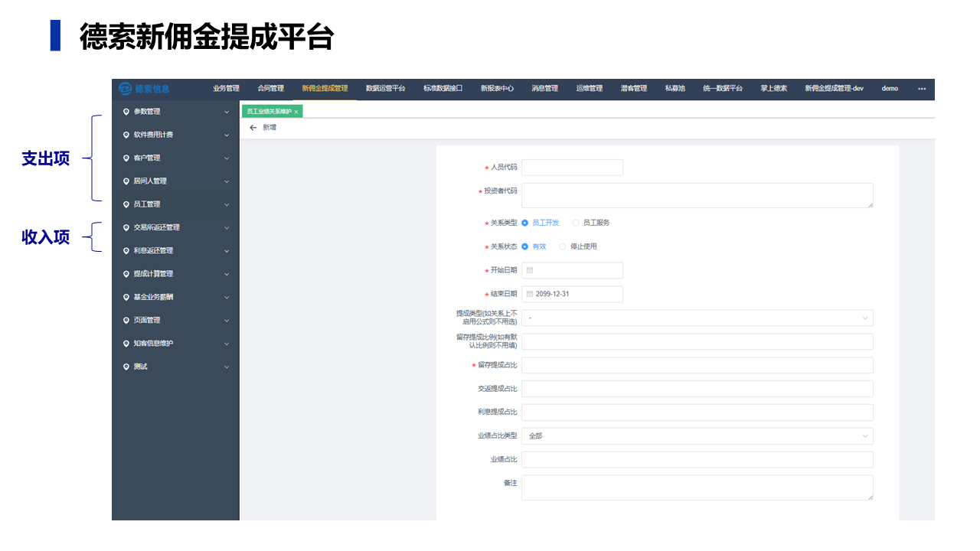This screenshot has height=551, width=980.
Task: Expand the 利息返还管理 chevron
Action: 227,250
